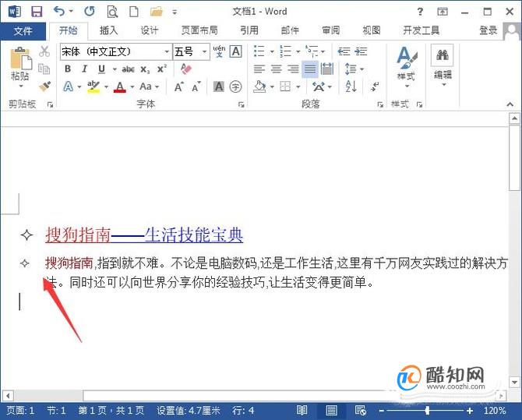Toggle italic formatting
The width and height of the screenshot is (522, 420).
pos(85,69)
